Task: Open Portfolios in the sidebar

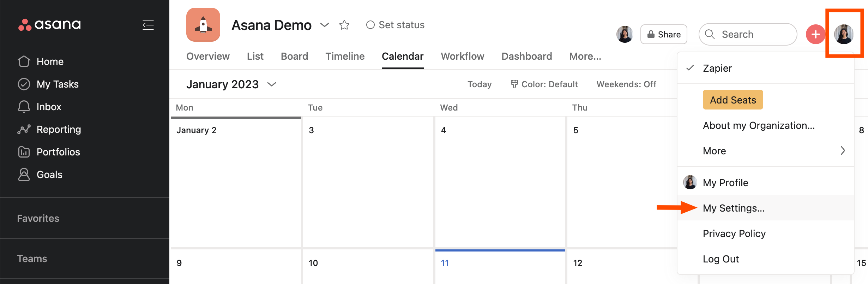Action: pos(58,152)
